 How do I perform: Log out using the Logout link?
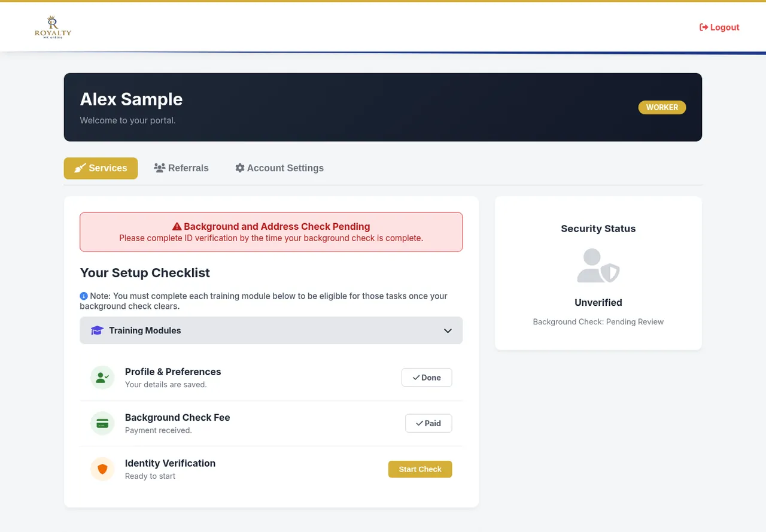click(719, 28)
